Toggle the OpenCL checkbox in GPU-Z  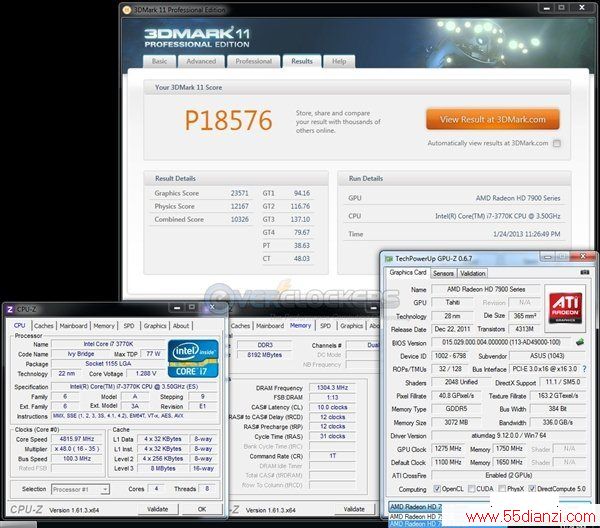tap(437, 489)
